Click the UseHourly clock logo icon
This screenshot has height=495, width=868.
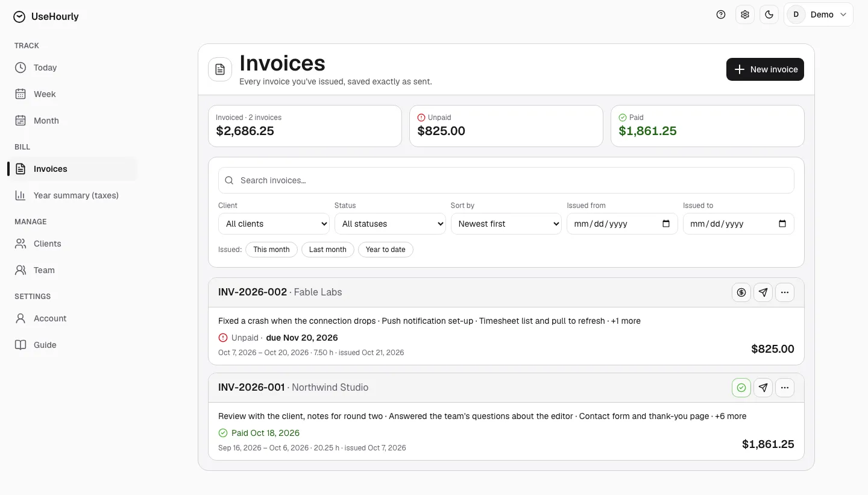(x=19, y=17)
